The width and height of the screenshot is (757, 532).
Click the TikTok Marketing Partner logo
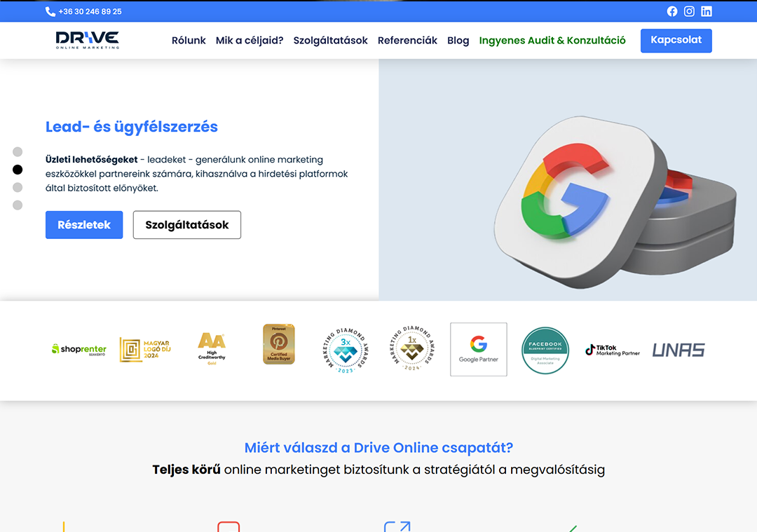612,350
